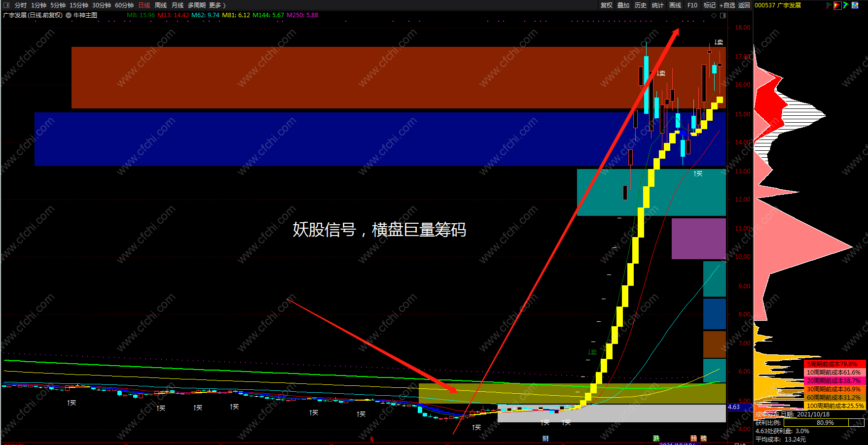
Task: Click the diamond icon at chart top right
Action: click(x=714, y=15)
